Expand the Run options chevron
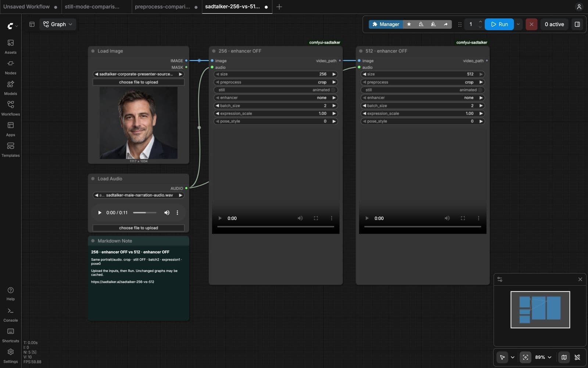The height and width of the screenshot is (368, 588). coord(518,24)
